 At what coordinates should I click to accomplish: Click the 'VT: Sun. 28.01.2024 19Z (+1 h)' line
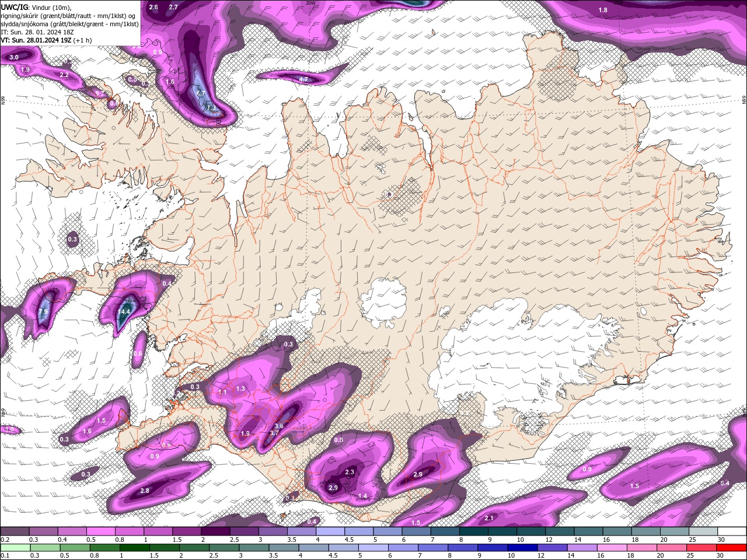click(46, 40)
